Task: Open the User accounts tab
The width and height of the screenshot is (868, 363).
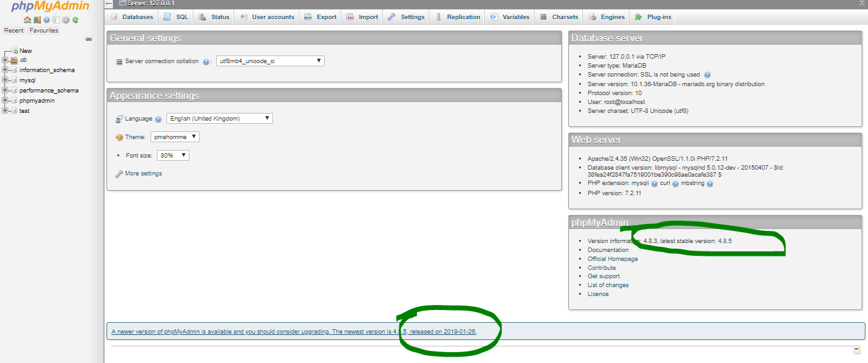Action: click(267, 17)
